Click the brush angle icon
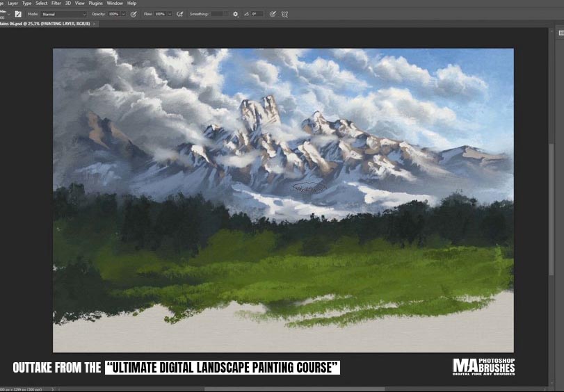 click(x=245, y=14)
